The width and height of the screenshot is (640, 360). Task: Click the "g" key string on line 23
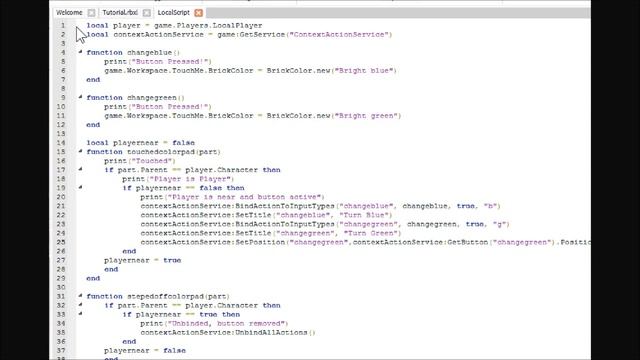[499, 224]
